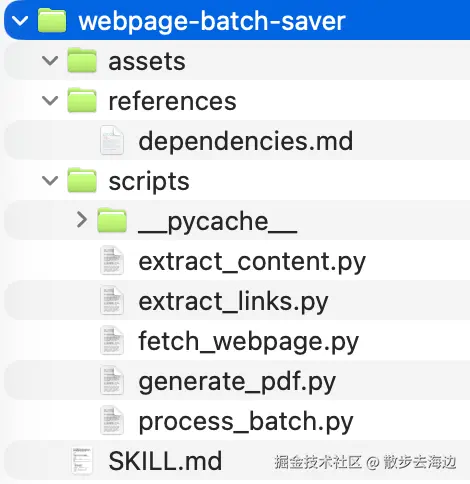Viewport: 470px width, 484px height.
Task: Select the fetch_webpage.py file name
Action: click(249, 341)
